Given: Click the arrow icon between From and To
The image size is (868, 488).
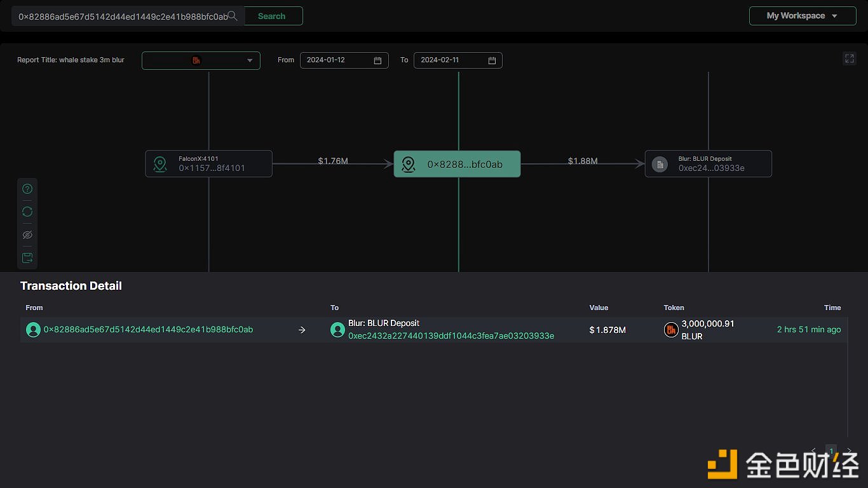Looking at the screenshot, I should tap(302, 330).
